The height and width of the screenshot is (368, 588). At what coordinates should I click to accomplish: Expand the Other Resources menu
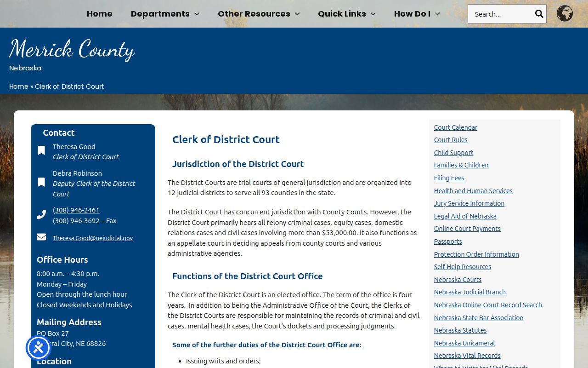coord(259,14)
